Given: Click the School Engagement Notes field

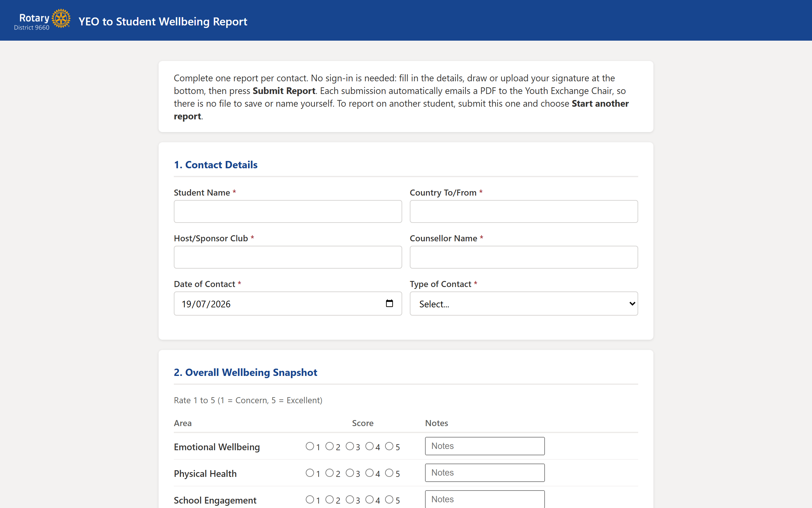Looking at the screenshot, I should [485, 499].
